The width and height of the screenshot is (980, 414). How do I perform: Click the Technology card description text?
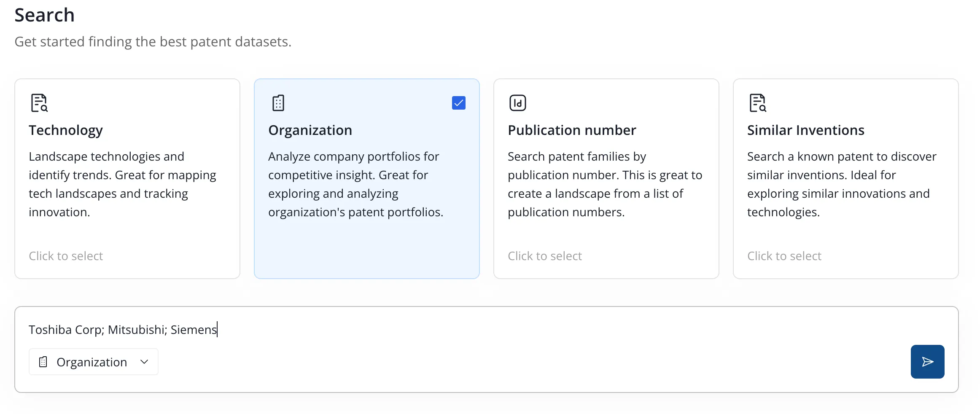click(x=123, y=184)
